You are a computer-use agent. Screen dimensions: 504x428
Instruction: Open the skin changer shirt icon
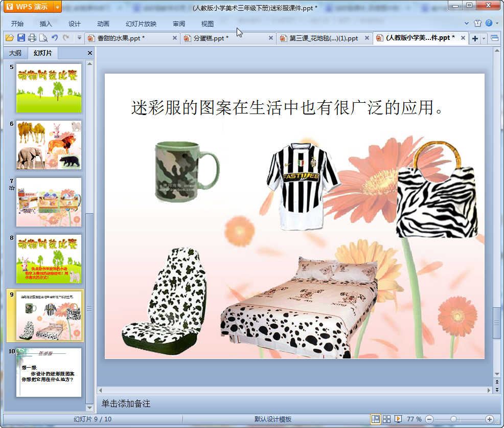click(477, 24)
